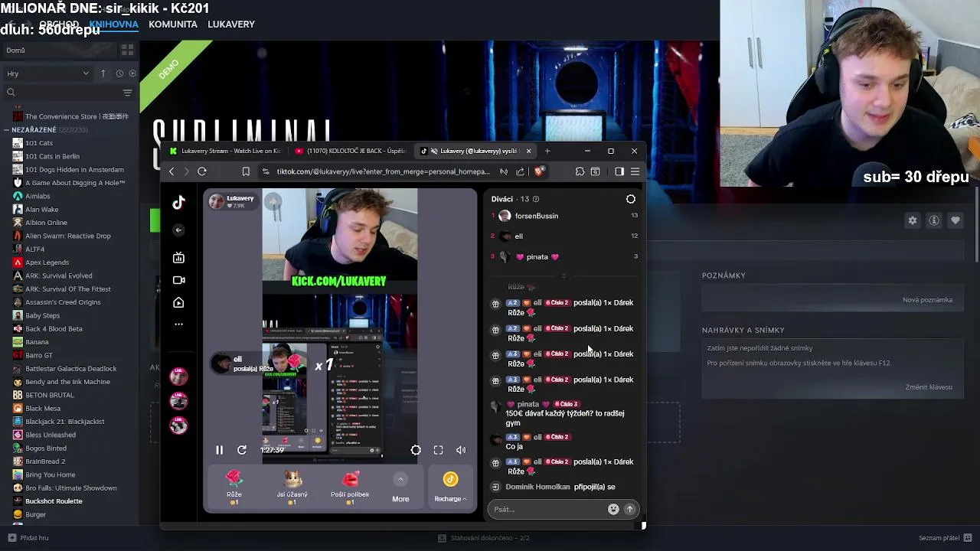The width and height of the screenshot is (980, 551).
Task: Click the TikTok URL address bar
Action: 383,171
